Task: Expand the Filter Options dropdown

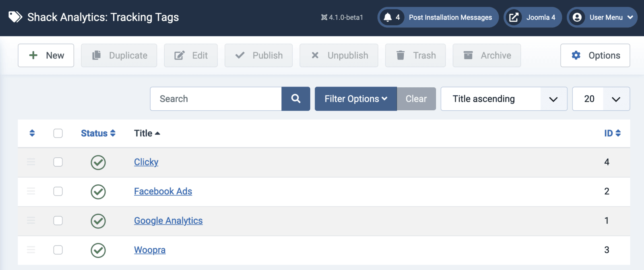Action: click(x=356, y=99)
